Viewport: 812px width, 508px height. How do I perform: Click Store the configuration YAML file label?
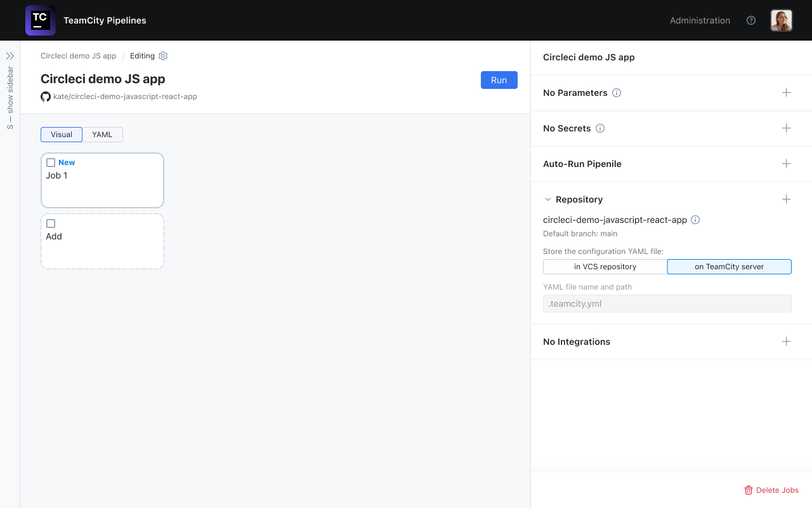point(603,251)
